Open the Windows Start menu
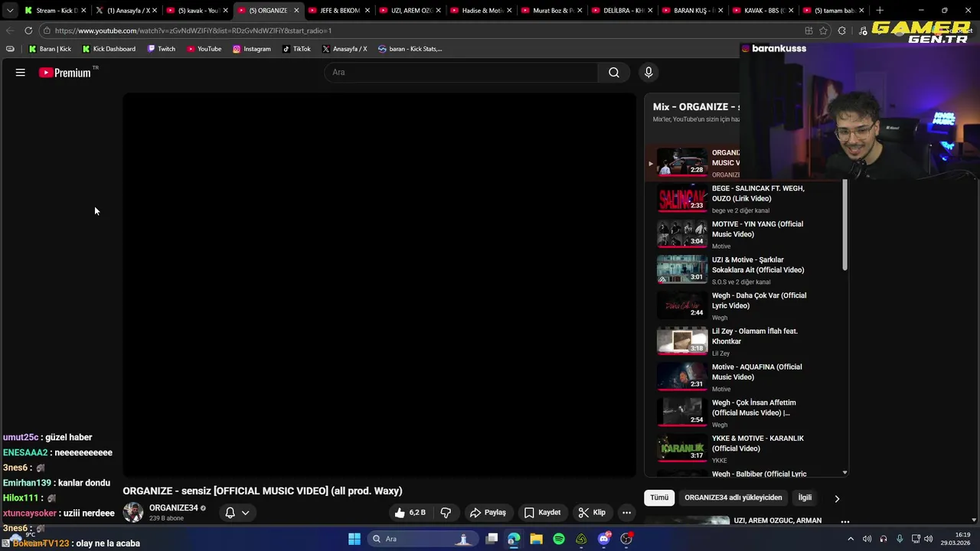This screenshot has height=551, width=980. coord(354,539)
